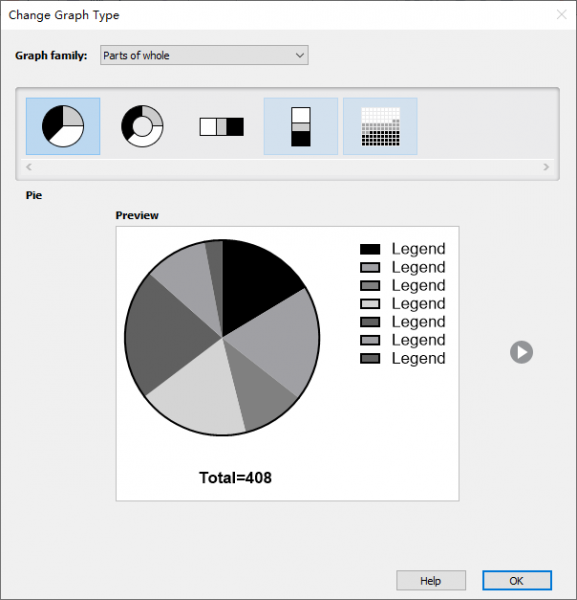The width and height of the screenshot is (577, 600).
Task: Click the left arrow of graph type scrollbar
Action: [x=29, y=167]
